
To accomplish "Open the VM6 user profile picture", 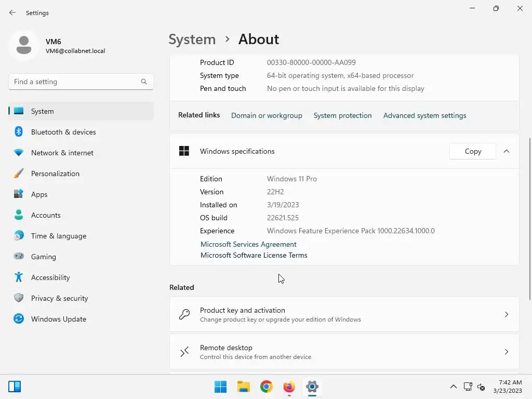I will [24, 45].
